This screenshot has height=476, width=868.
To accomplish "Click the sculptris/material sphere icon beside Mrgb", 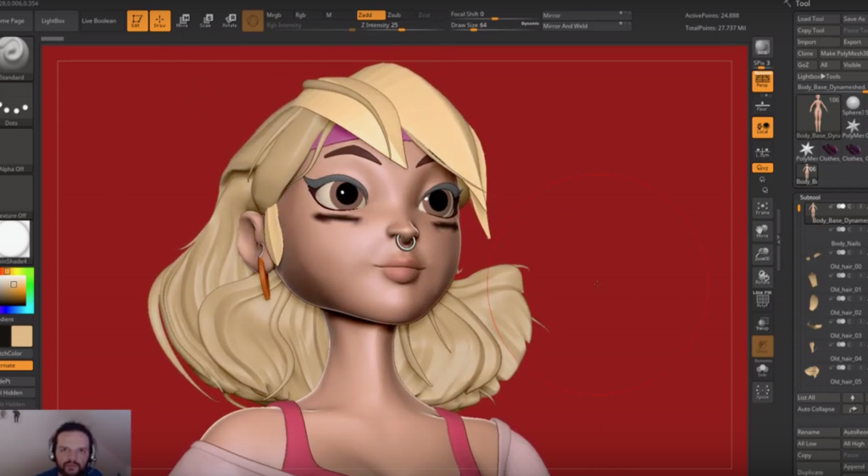I will 253,21.
